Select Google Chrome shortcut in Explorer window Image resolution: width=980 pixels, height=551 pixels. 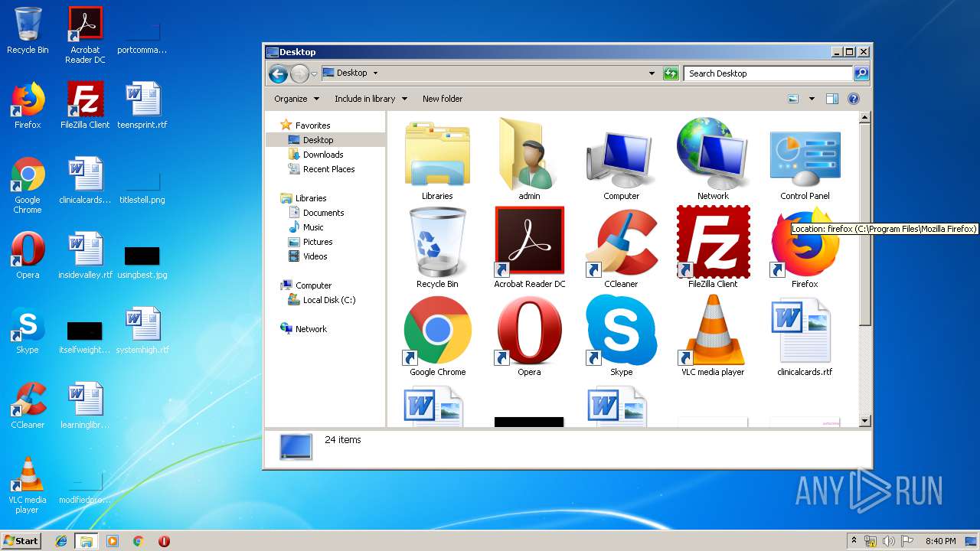(437, 335)
